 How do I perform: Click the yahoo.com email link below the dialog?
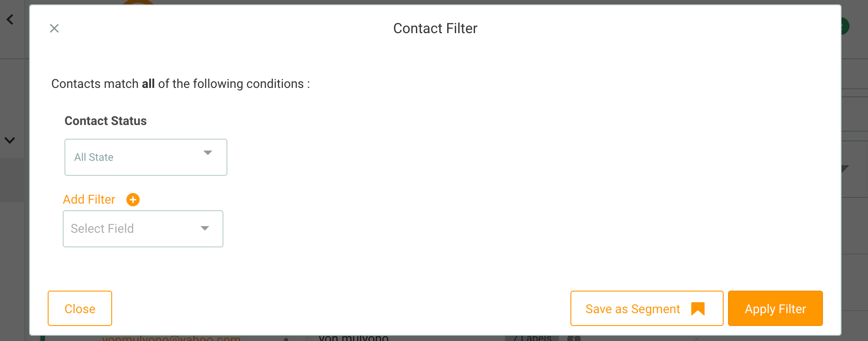(x=171, y=338)
